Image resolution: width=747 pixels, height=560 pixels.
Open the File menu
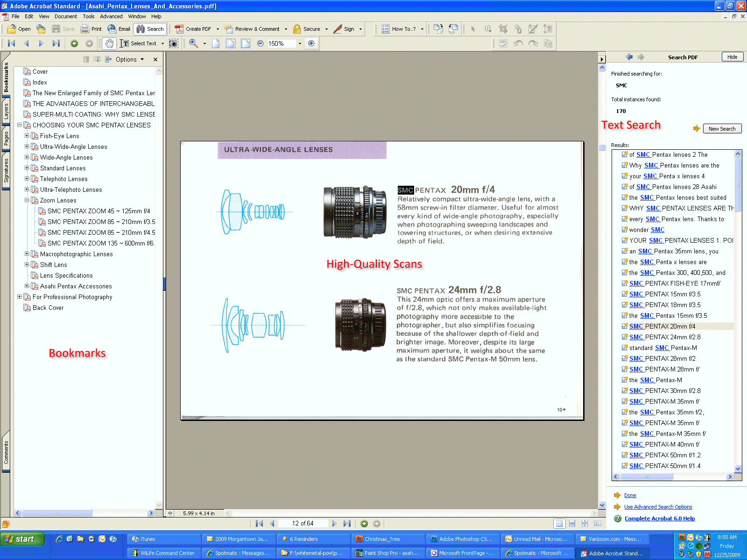pyautogui.click(x=15, y=16)
